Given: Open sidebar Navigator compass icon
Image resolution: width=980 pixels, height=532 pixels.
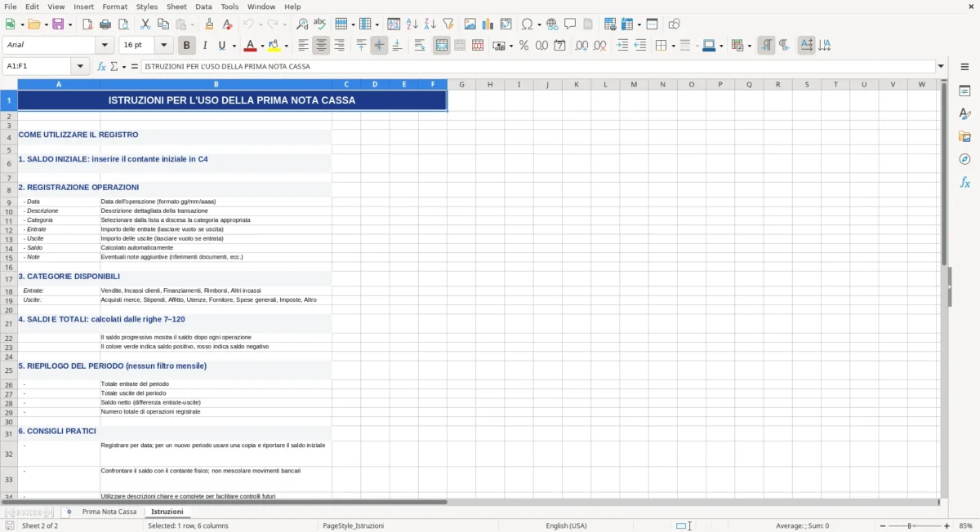Looking at the screenshot, I should [x=964, y=159].
